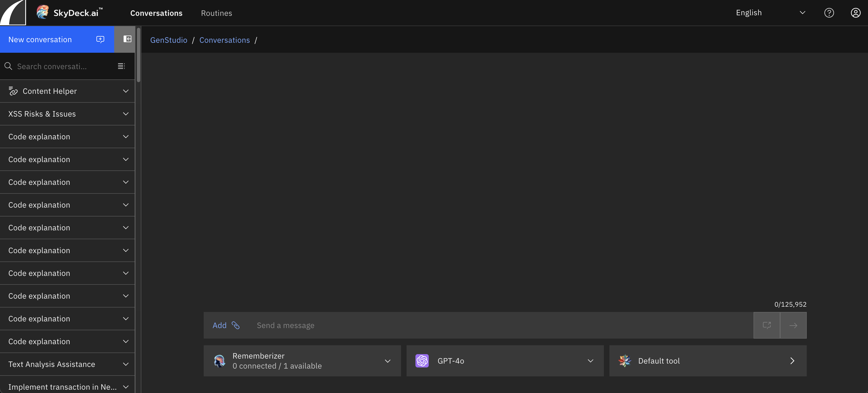
Task: Expand the Content Helper conversation chevron
Action: click(126, 91)
